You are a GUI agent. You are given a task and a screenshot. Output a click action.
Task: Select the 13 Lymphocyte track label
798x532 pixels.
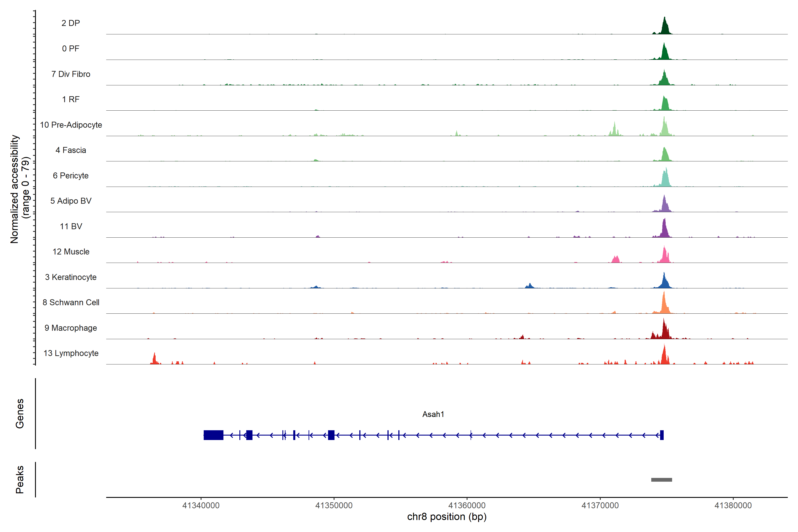pos(71,353)
